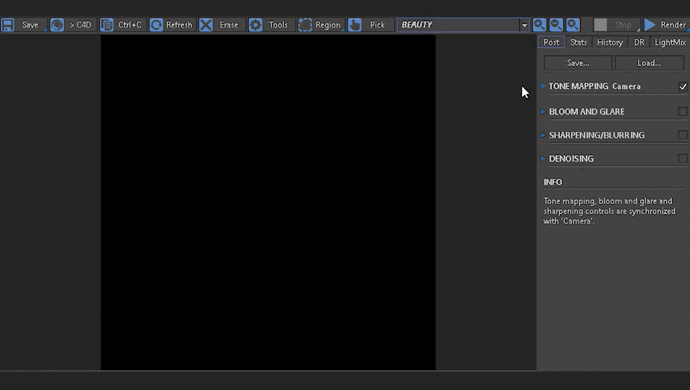690x390 pixels.
Task: Click the Save floppy disk icon
Action: pyautogui.click(x=7, y=25)
